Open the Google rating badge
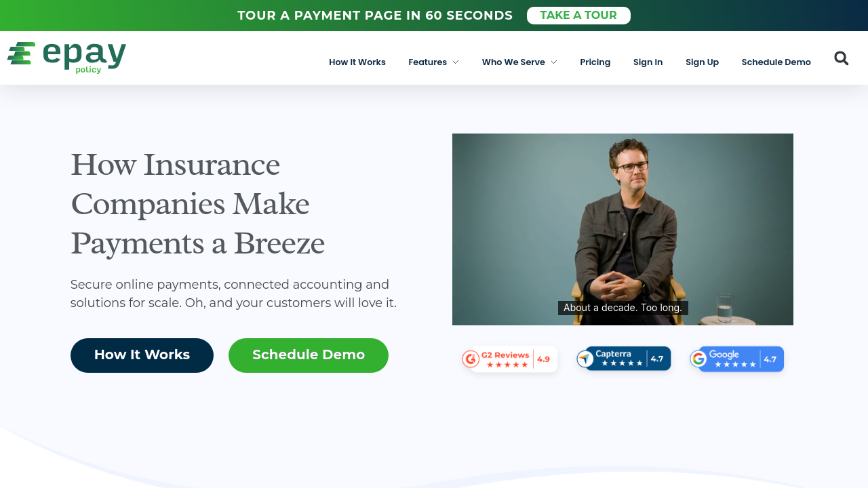868x488 pixels. tap(737, 359)
